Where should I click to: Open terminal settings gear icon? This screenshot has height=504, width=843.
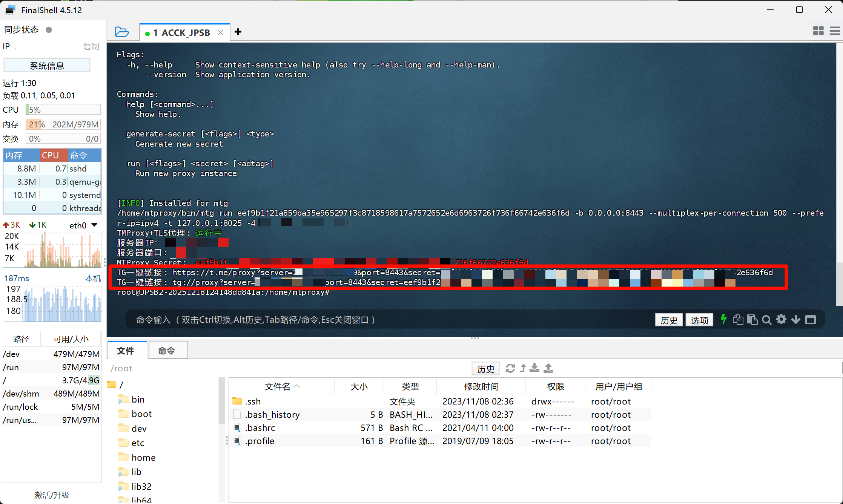781,320
